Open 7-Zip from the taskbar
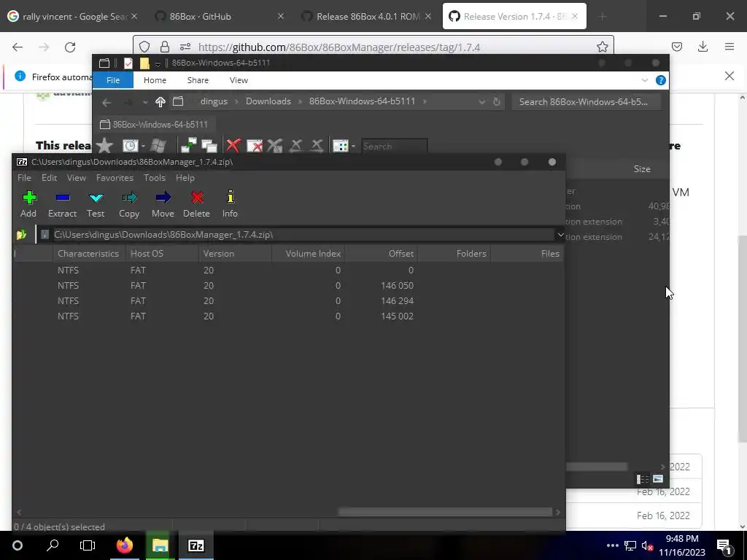The height and width of the screenshot is (560, 747). (196, 545)
